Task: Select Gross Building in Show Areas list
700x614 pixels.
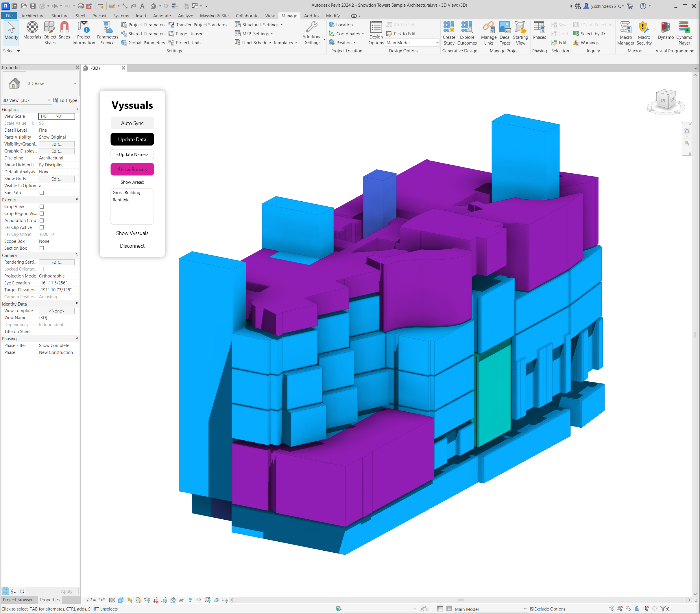Action: (126, 192)
